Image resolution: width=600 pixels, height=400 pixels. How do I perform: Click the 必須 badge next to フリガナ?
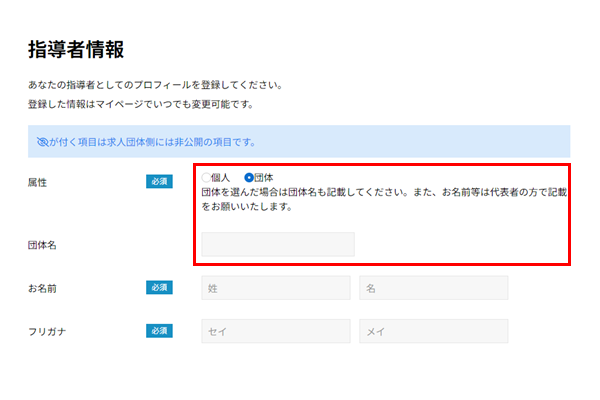click(159, 331)
